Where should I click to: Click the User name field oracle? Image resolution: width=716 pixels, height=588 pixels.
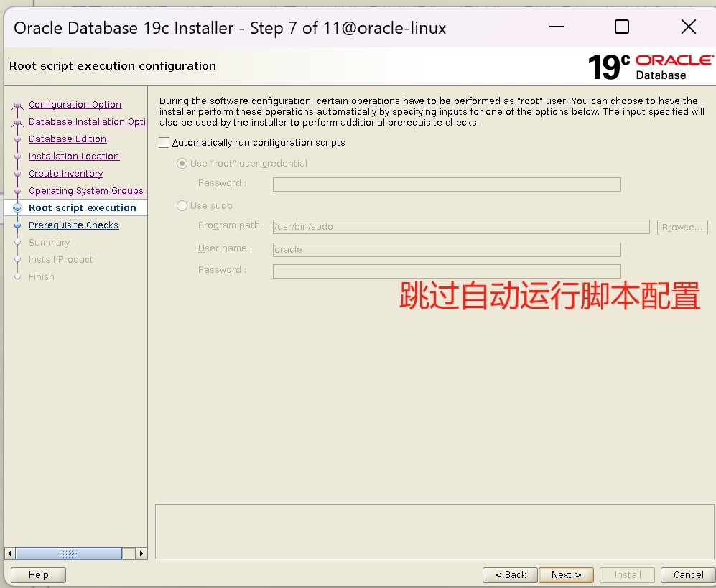[x=447, y=250]
